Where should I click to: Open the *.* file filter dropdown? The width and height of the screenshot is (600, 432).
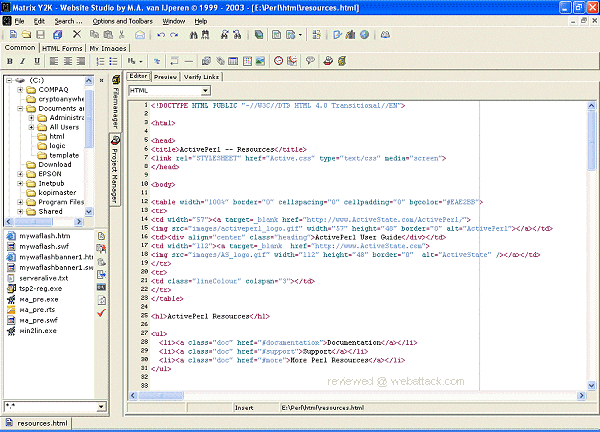(101, 406)
